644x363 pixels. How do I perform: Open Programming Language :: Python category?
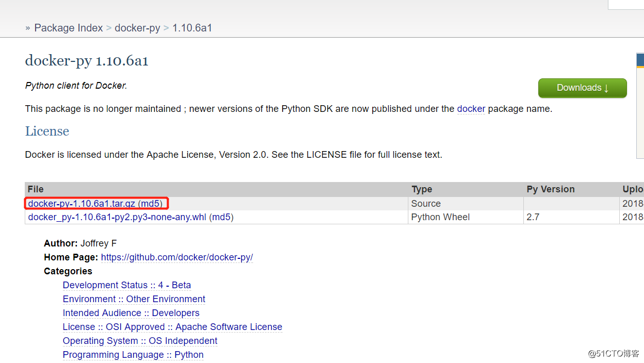click(x=133, y=355)
